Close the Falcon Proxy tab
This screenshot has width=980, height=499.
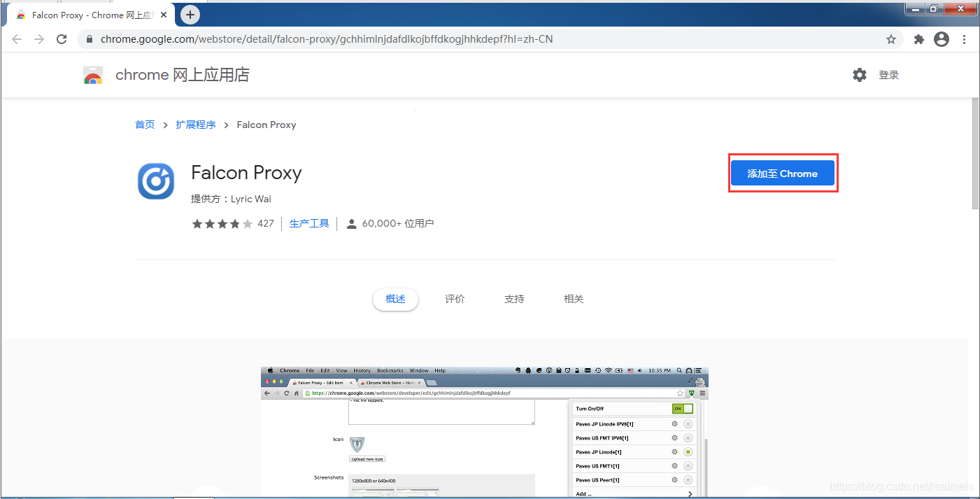(x=164, y=15)
